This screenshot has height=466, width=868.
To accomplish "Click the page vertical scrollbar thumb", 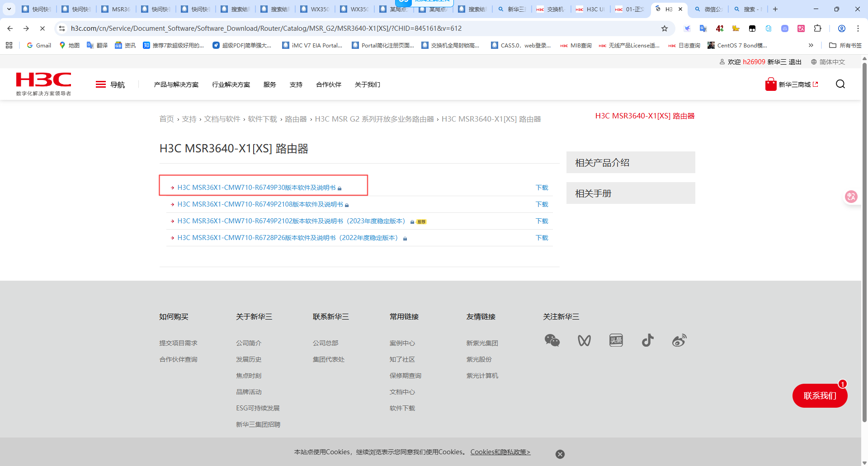I will coord(864,242).
